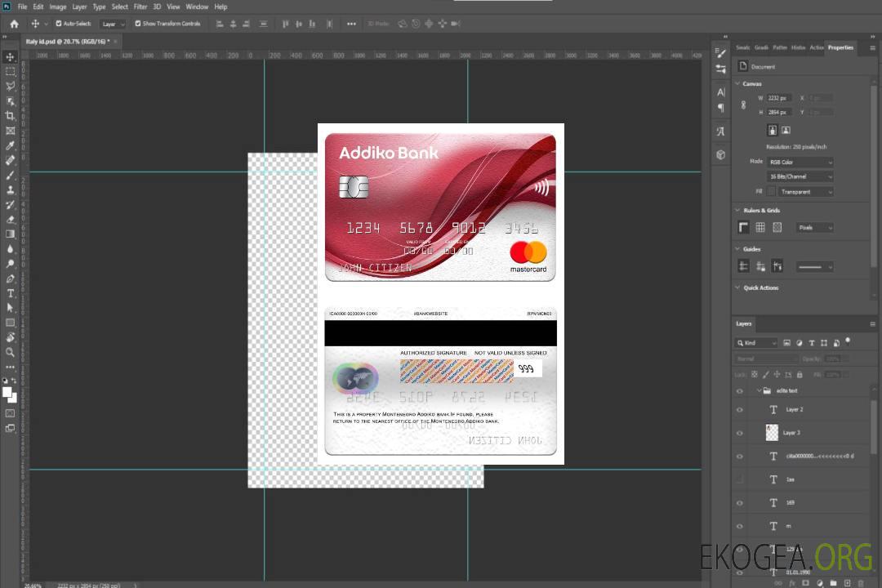The image size is (882, 588).
Task: Select the Path Selection tool
Action: (x=10, y=308)
